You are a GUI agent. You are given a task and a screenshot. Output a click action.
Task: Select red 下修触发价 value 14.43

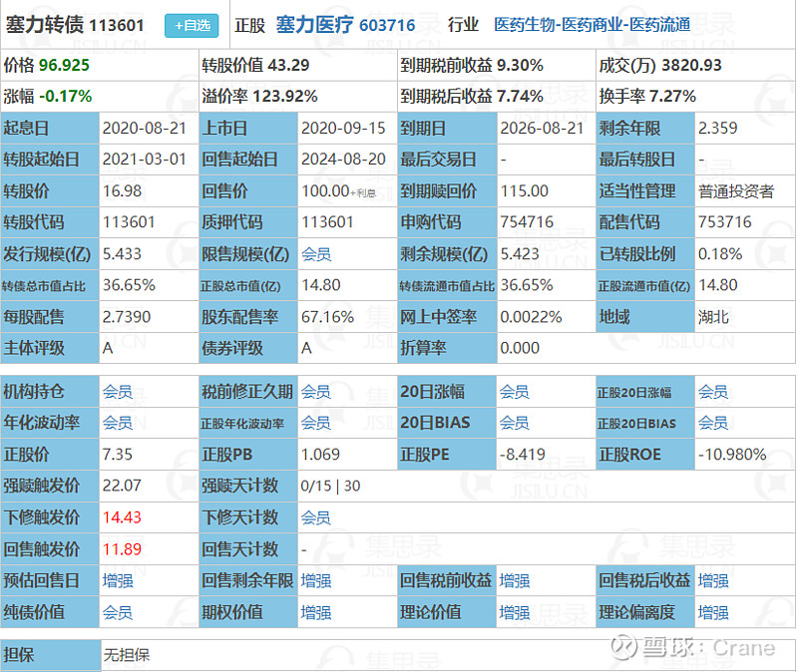122,517
